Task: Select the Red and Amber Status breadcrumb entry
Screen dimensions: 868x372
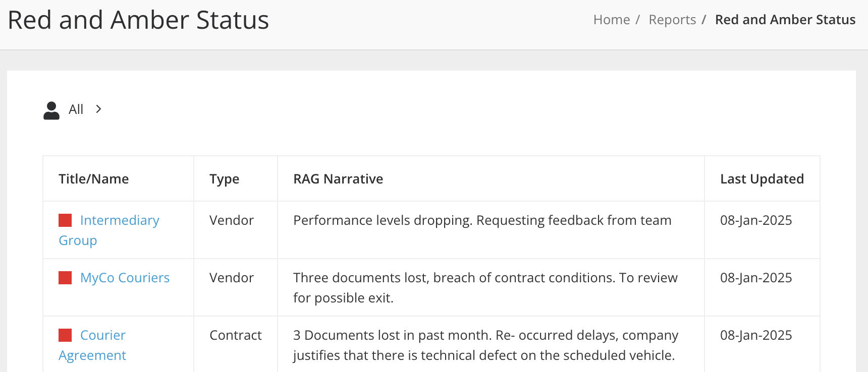Action: 785,20
